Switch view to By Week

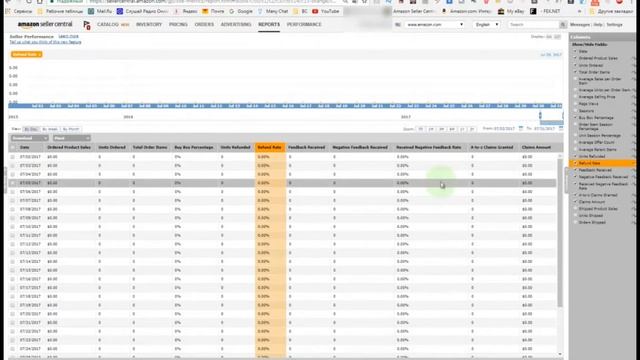click(50, 129)
